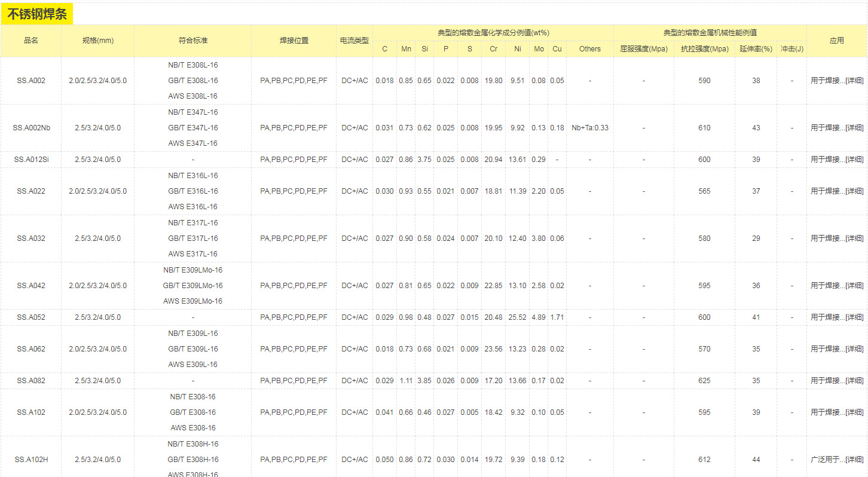Click the 典型的熔敷金属化学成分例值(wt%) header

tap(493, 33)
